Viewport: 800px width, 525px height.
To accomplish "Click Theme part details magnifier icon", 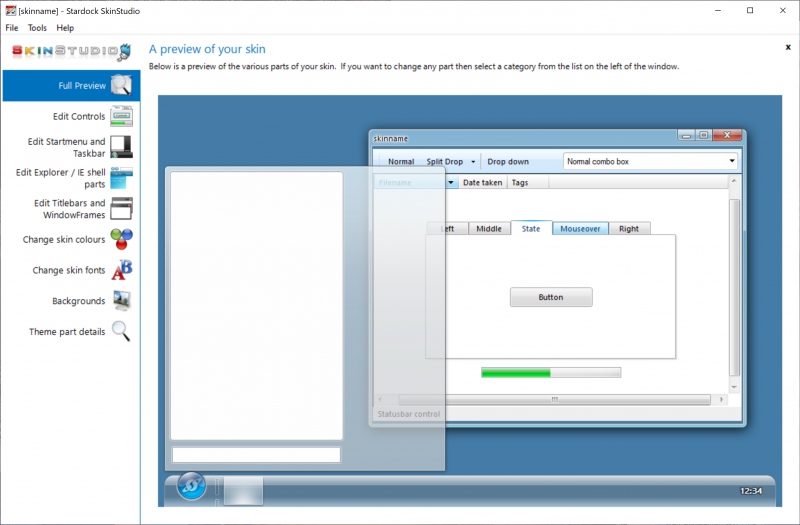I will (121, 331).
